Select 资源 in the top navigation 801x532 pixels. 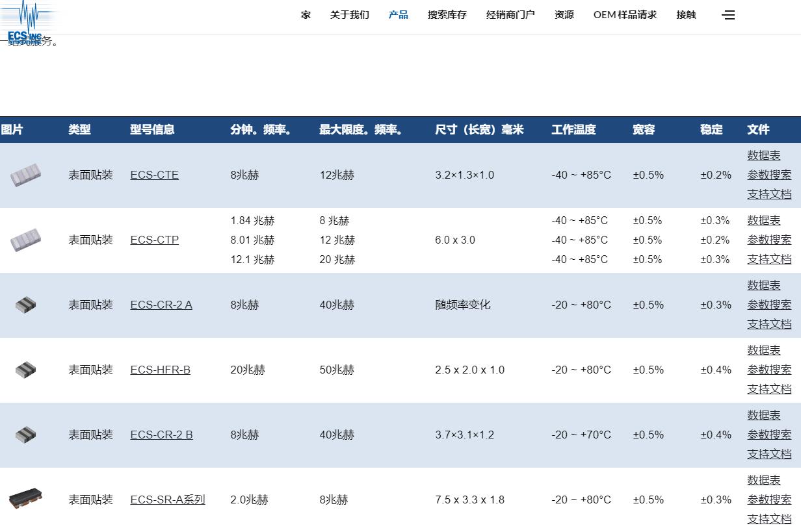coord(564,15)
